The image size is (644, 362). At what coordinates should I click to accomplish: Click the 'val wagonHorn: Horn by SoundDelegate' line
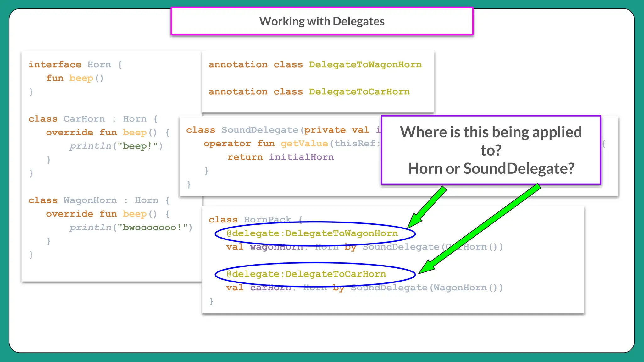pyautogui.click(x=365, y=247)
